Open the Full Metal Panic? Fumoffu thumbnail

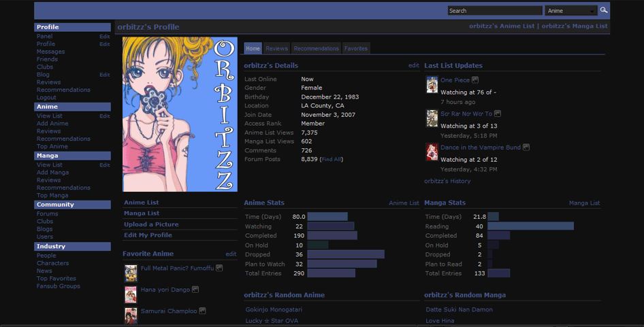click(x=131, y=273)
